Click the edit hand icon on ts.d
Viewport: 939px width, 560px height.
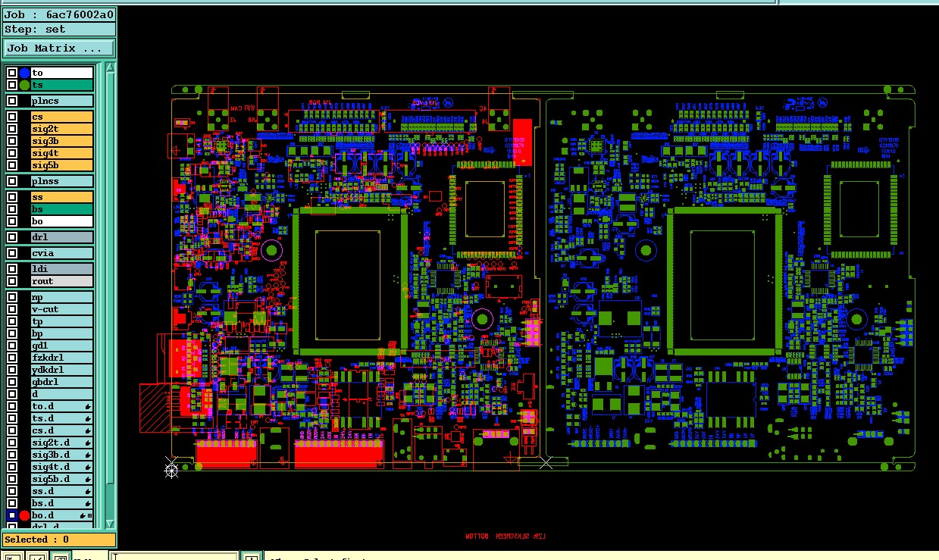[88, 418]
